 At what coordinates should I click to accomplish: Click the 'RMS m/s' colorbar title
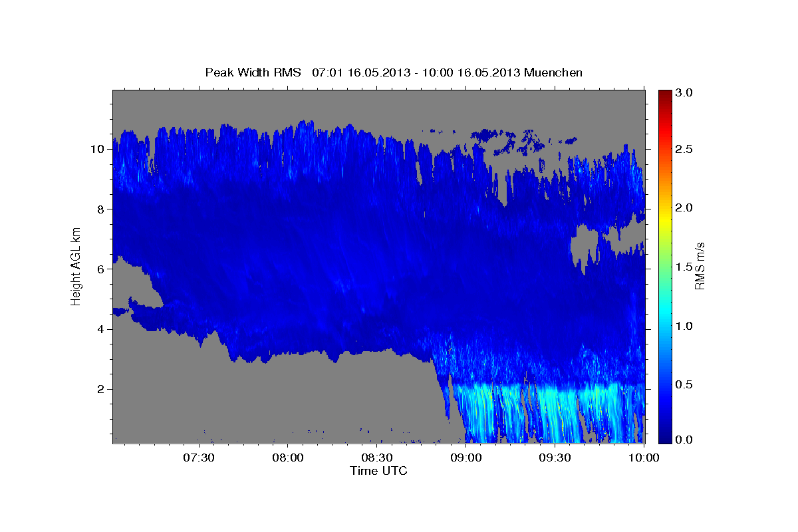[700, 266]
